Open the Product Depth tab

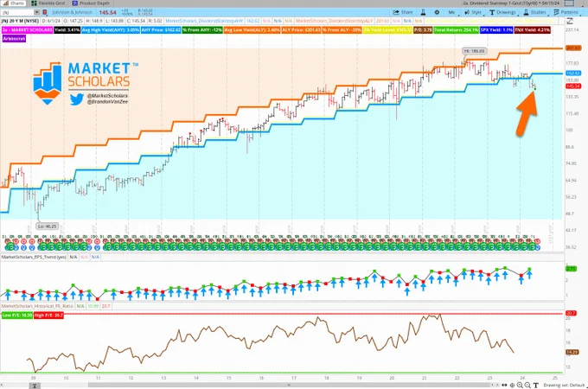pos(91,3)
